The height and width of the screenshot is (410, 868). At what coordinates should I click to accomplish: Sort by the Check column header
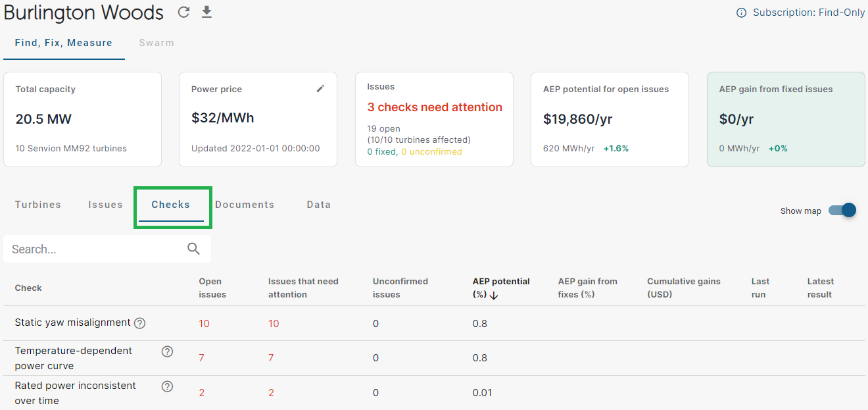click(x=28, y=288)
